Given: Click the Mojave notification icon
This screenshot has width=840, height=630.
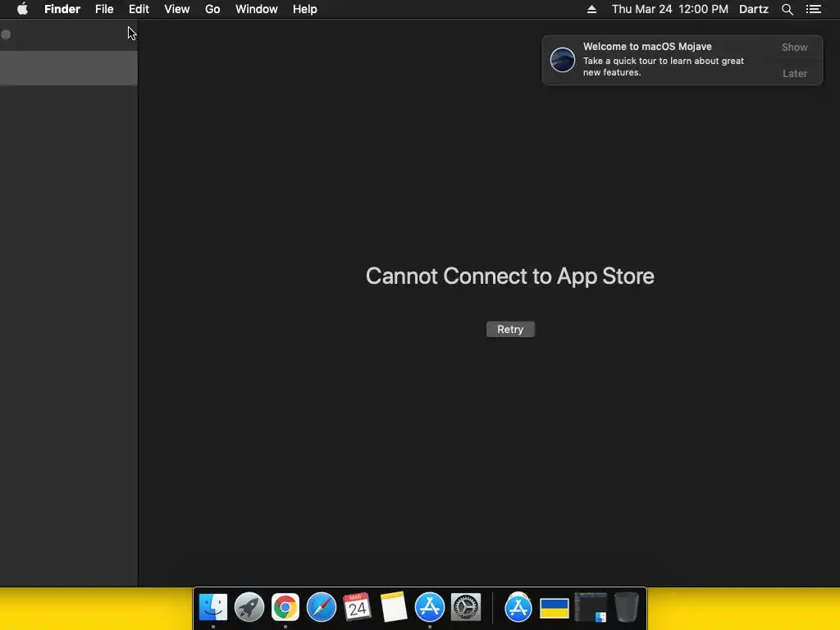Looking at the screenshot, I should click(x=563, y=59).
